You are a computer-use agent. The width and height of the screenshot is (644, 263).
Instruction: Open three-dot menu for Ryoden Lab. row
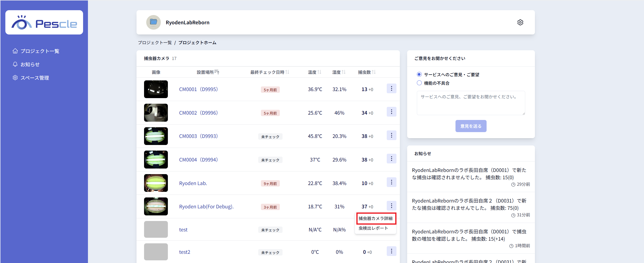click(391, 182)
